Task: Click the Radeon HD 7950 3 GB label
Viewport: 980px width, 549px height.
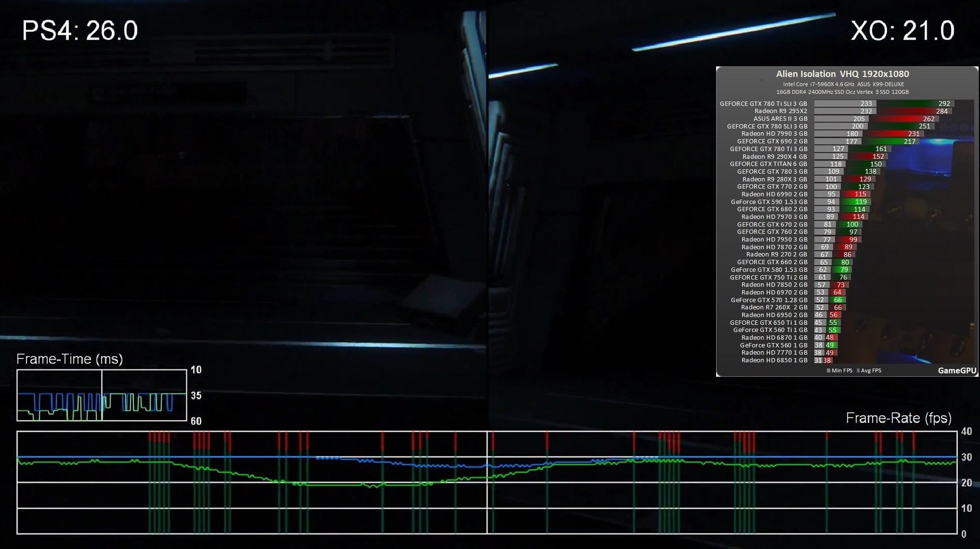Action: point(774,240)
